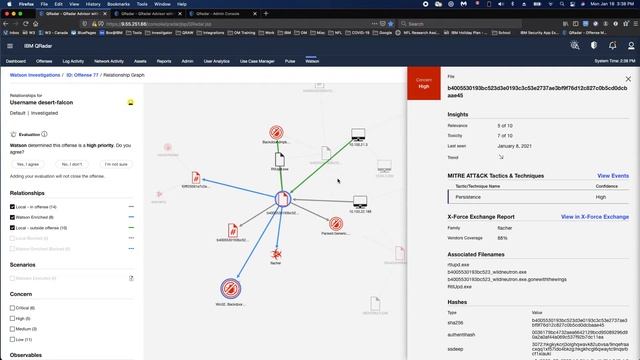Close the file details side panel

pyautogui.click(x=628, y=79)
